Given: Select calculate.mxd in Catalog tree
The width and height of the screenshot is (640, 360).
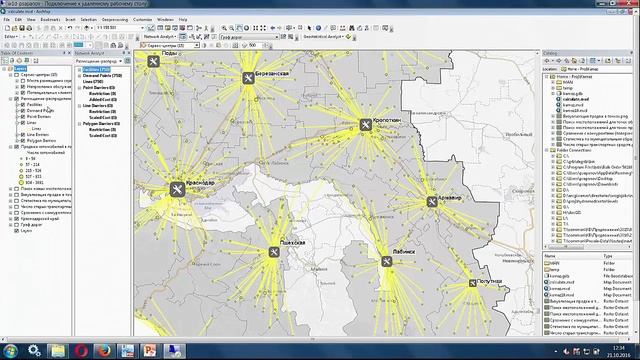Looking at the screenshot, I should pos(576,99).
